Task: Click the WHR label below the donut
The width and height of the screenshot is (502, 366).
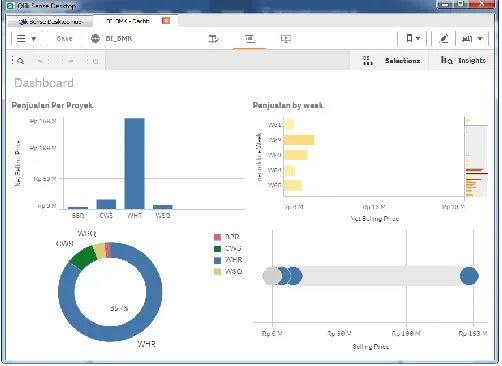Action: point(146,344)
